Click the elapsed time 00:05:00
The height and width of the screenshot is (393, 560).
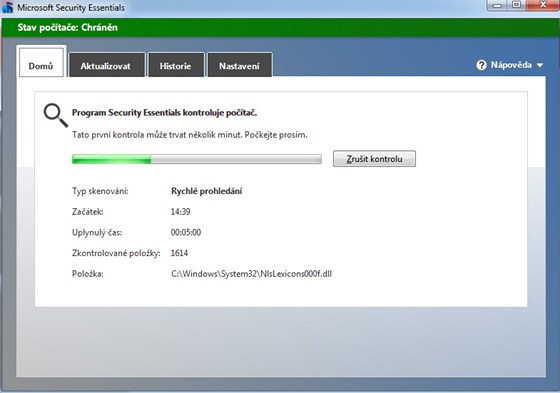point(186,233)
